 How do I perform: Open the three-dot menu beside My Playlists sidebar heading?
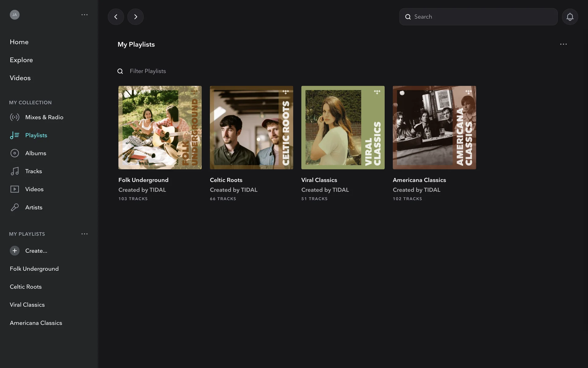click(85, 234)
